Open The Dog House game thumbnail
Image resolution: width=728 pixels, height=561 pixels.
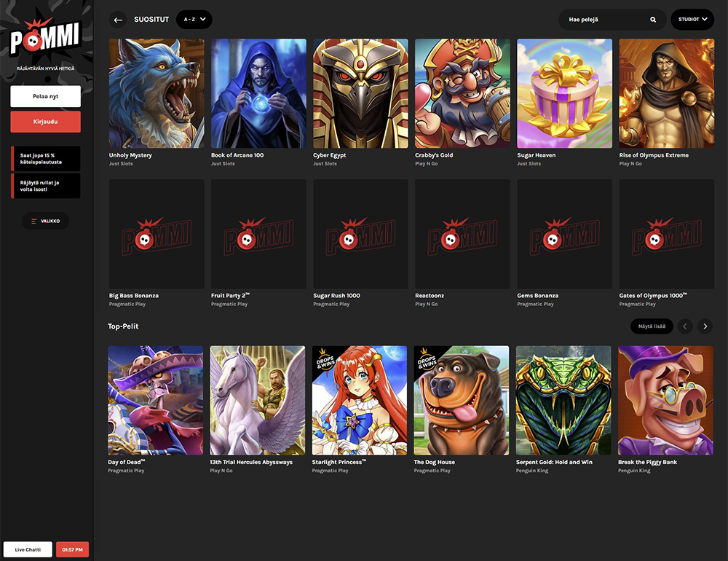click(462, 401)
